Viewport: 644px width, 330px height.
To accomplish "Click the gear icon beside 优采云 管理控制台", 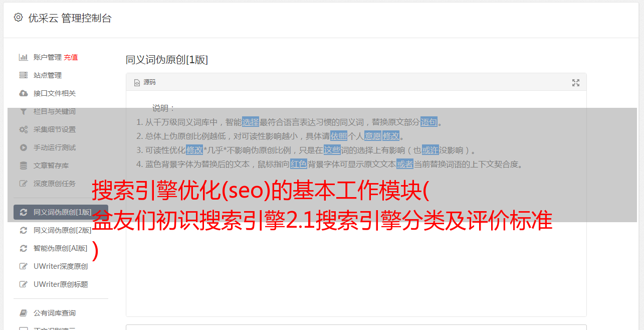I will click(19, 18).
